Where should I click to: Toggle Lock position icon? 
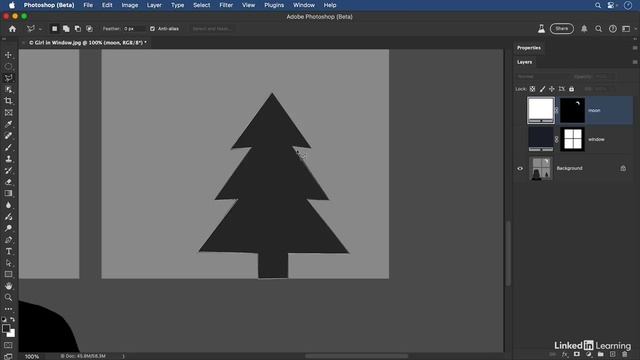tap(551, 89)
